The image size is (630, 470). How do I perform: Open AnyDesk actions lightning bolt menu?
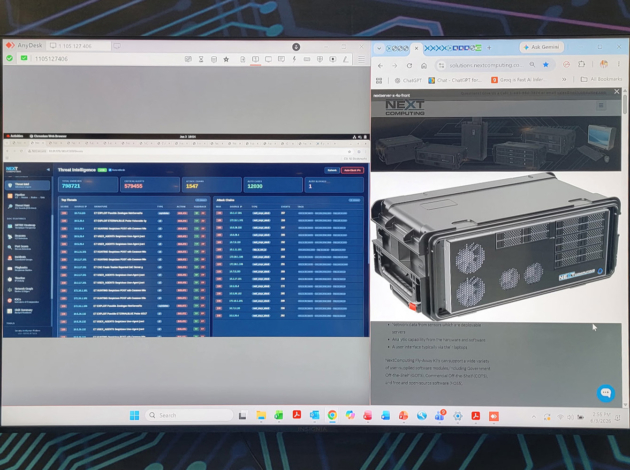point(294,59)
